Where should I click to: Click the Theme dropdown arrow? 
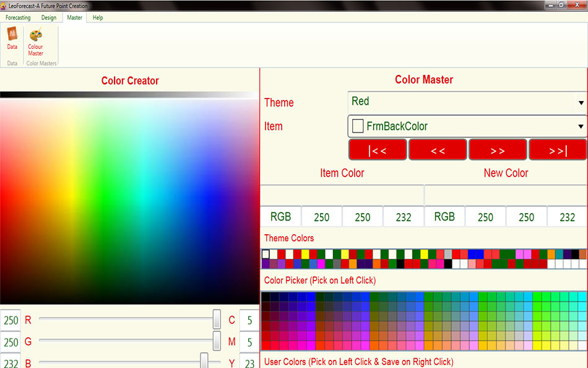click(581, 102)
